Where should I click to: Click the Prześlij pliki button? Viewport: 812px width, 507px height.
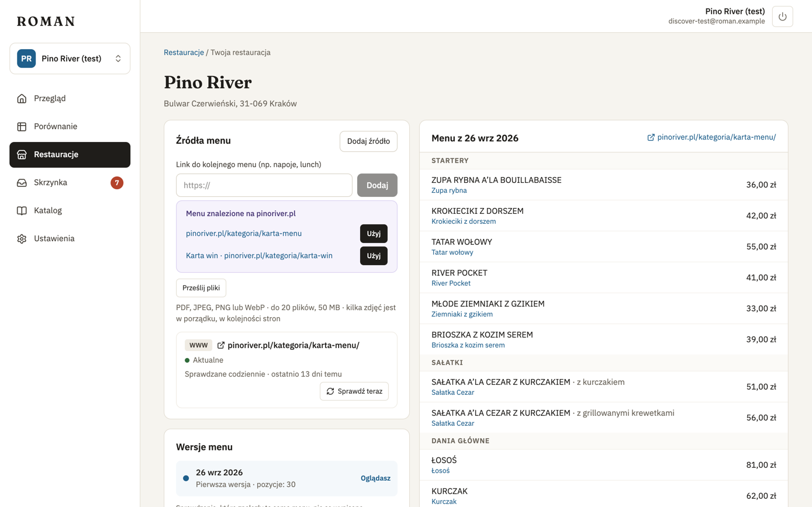tap(201, 288)
